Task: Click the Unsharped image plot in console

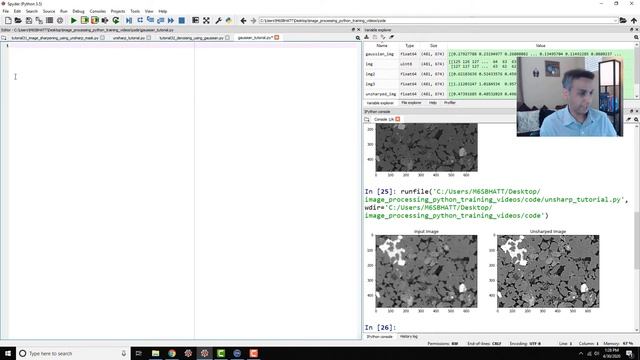Action: point(548,271)
